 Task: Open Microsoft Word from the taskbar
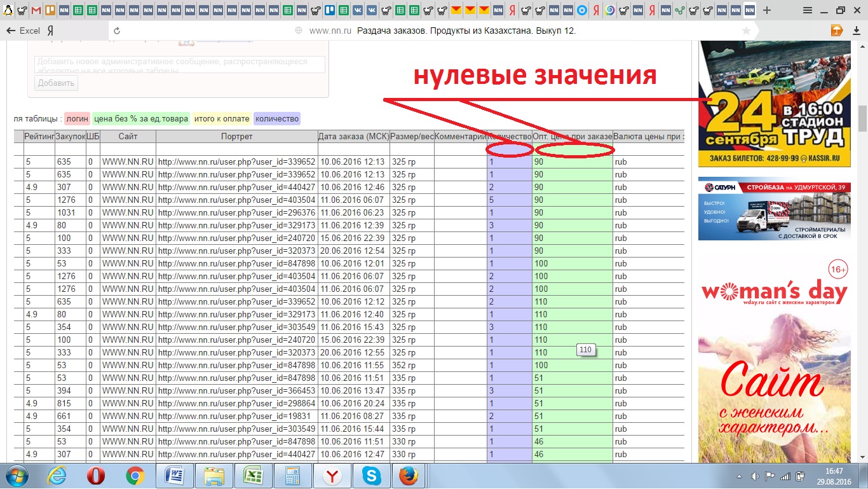coord(173,476)
